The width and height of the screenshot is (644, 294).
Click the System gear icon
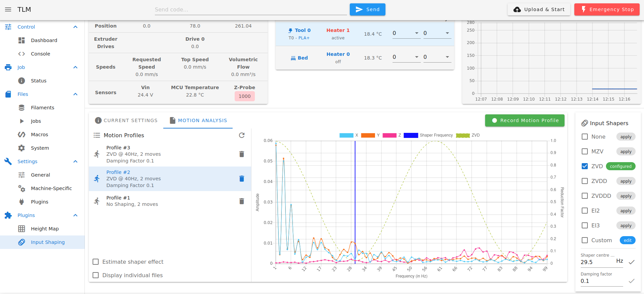tap(22, 148)
